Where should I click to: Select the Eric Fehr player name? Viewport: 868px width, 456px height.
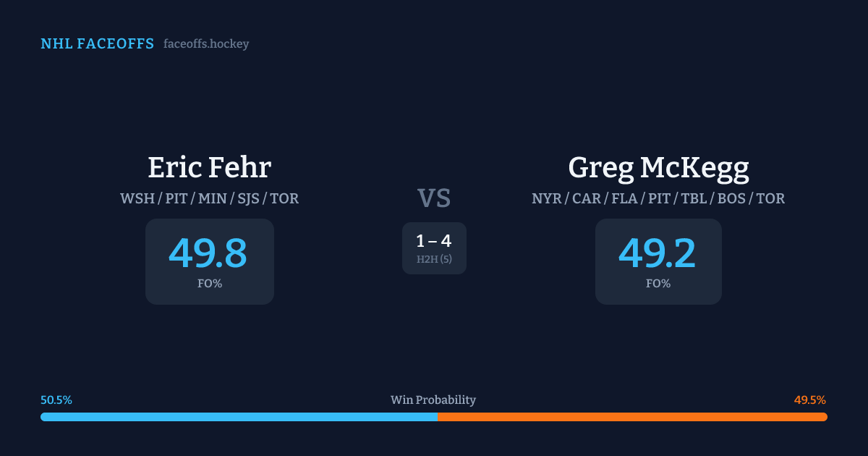point(209,167)
